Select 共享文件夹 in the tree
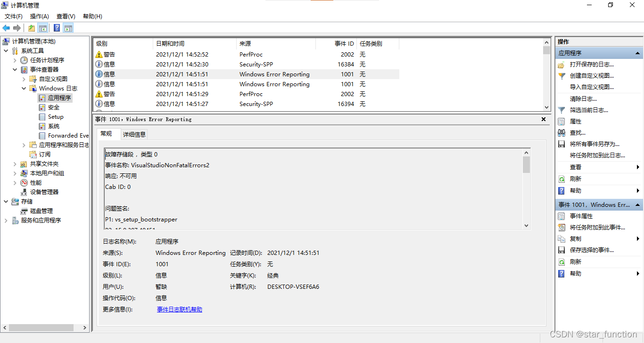The image size is (644, 343). pyautogui.click(x=44, y=163)
